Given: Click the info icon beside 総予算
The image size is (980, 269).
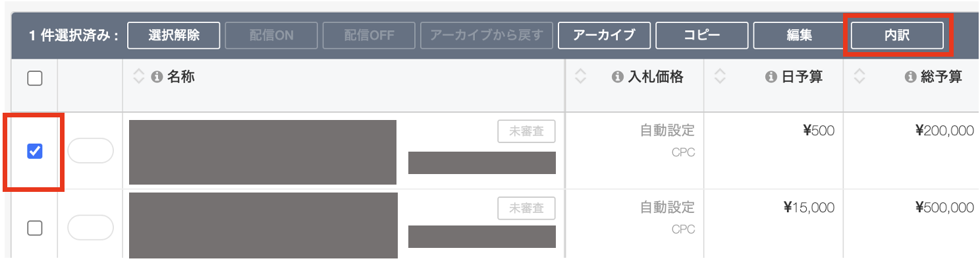Looking at the screenshot, I should tap(911, 78).
